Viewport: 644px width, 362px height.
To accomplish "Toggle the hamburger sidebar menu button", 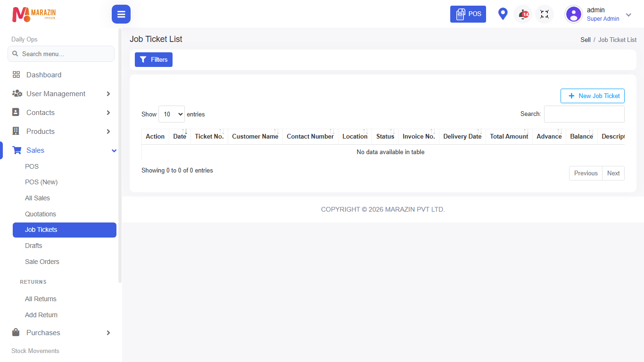I will tap(121, 14).
